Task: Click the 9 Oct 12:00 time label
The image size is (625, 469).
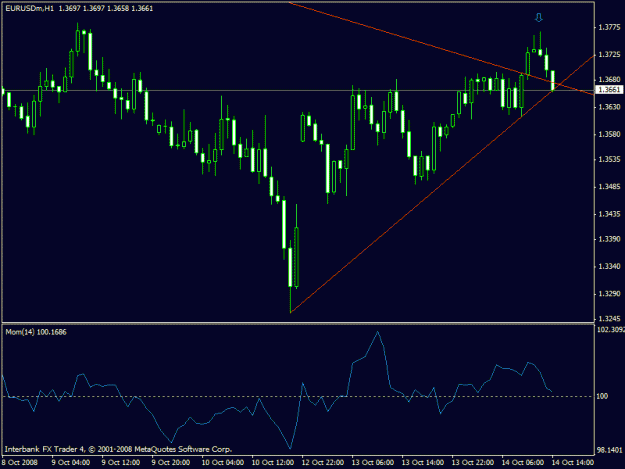Action: 121,462
